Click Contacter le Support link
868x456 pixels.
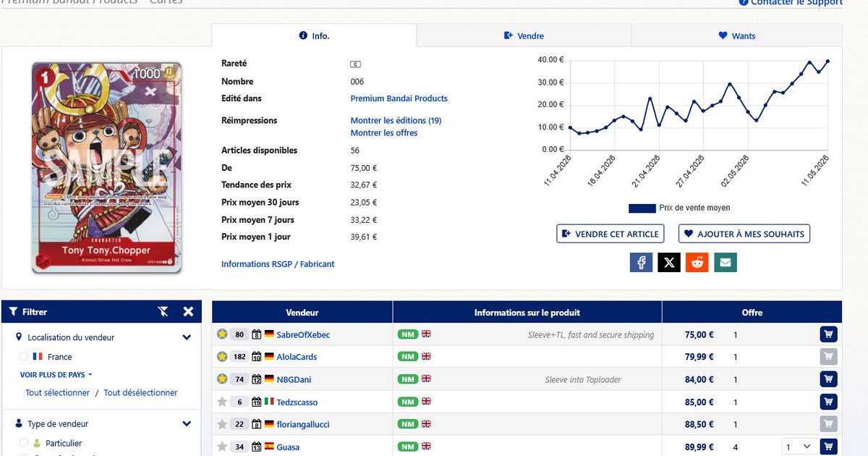click(791, 2)
